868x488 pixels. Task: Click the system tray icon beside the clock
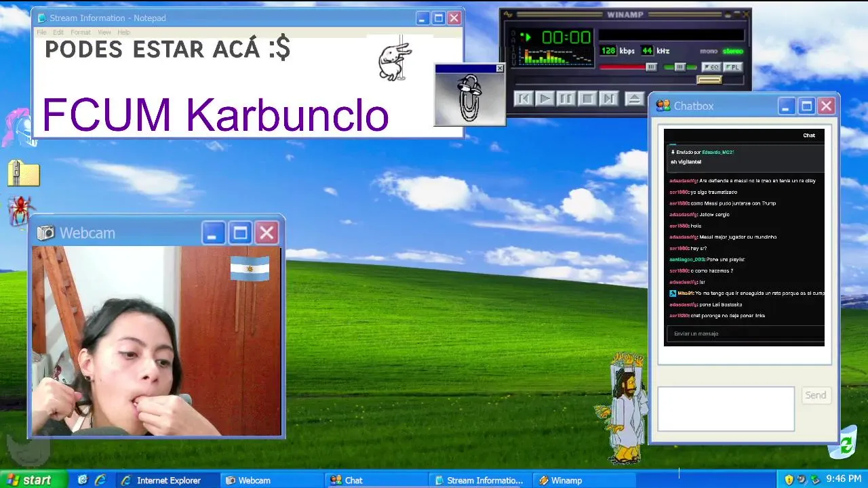pos(815,479)
